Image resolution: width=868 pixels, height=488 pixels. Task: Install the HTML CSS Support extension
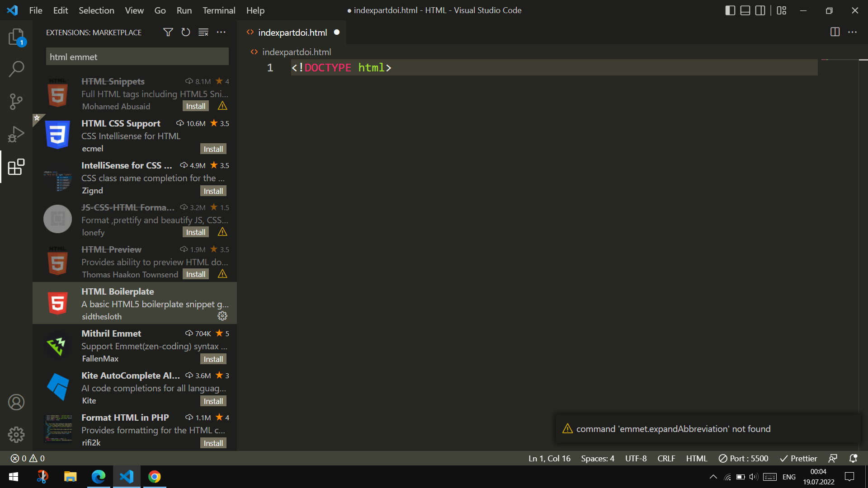[213, 149]
